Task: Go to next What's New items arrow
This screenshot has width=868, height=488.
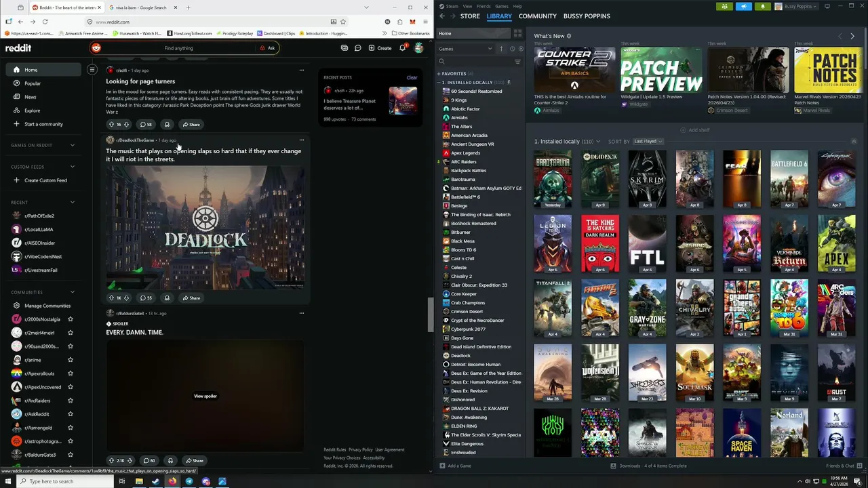Action: (x=852, y=36)
